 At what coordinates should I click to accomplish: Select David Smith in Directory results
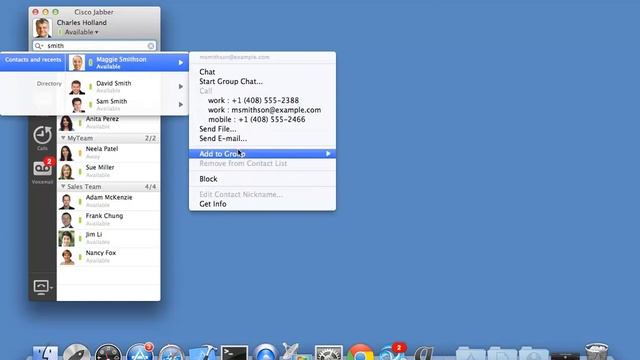127,87
